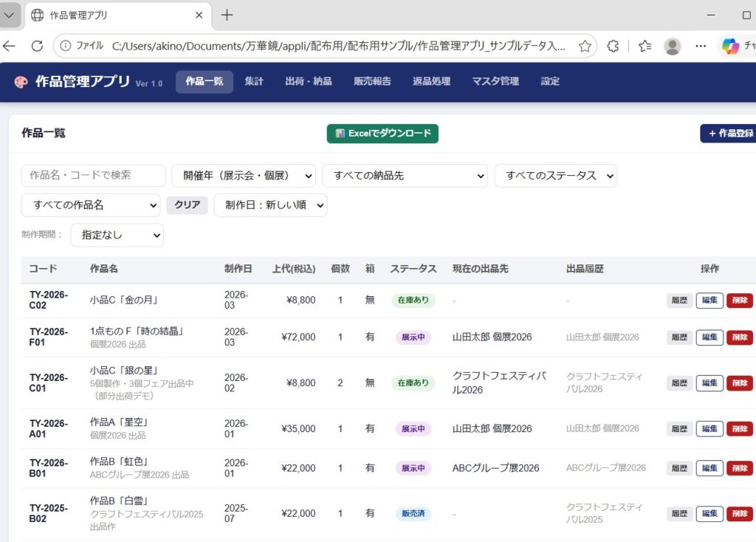The width and height of the screenshot is (756, 542).
Task: Click the ステータス column header
Action: (413, 269)
